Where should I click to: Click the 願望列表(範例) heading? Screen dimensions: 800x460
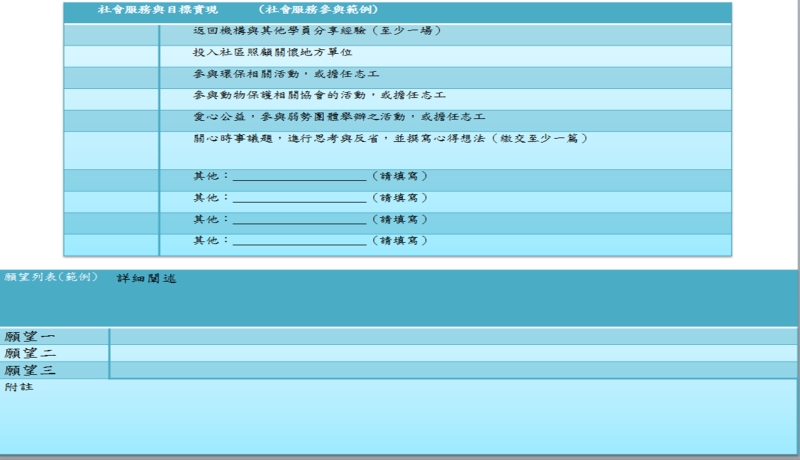click(x=52, y=278)
